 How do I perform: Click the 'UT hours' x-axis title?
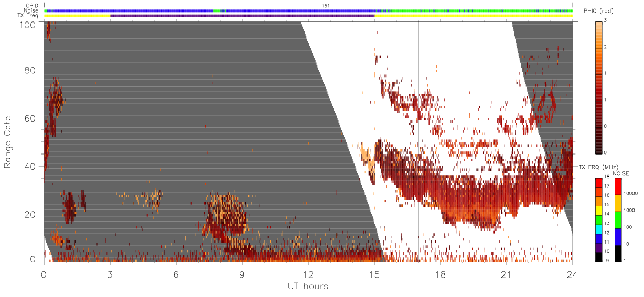307,287
